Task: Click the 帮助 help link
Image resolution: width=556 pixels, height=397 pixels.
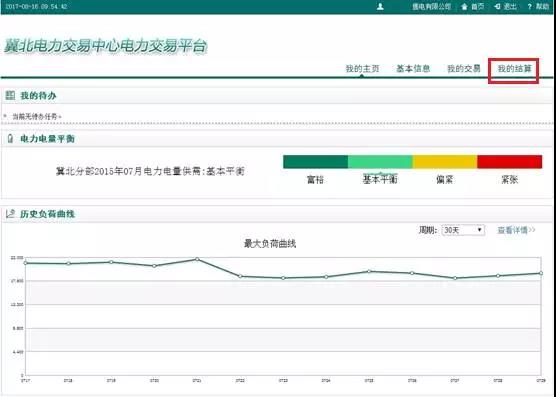Action: (542, 6)
